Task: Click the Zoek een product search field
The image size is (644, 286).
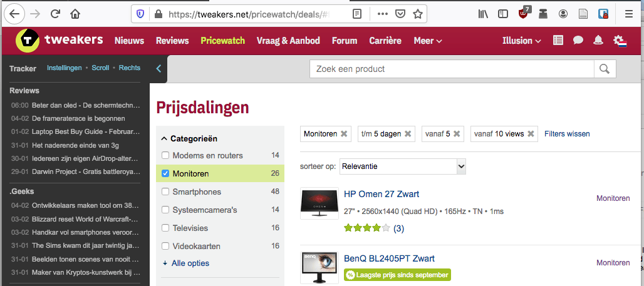Action: pos(452,69)
